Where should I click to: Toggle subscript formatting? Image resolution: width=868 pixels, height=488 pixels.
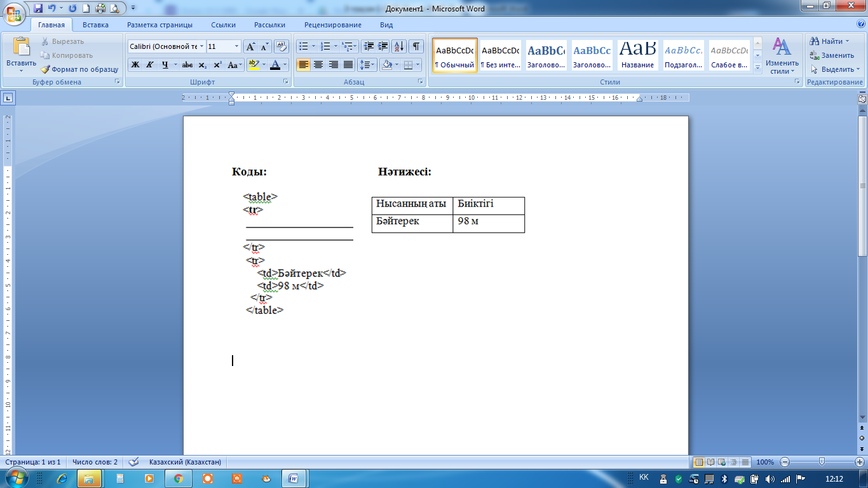[202, 65]
